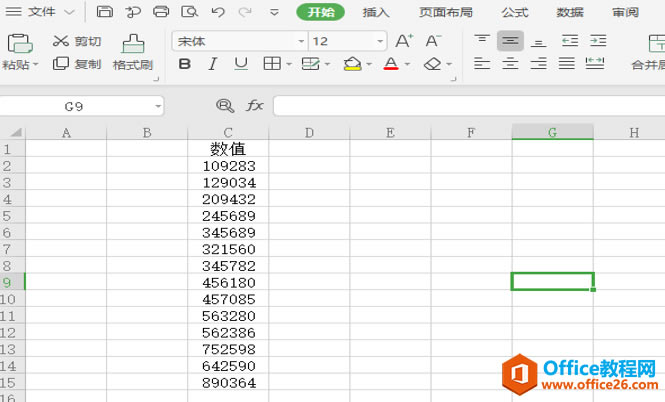Screen dimensions: 665x402
Task: Align text to top of cell
Action: tap(482, 40)
